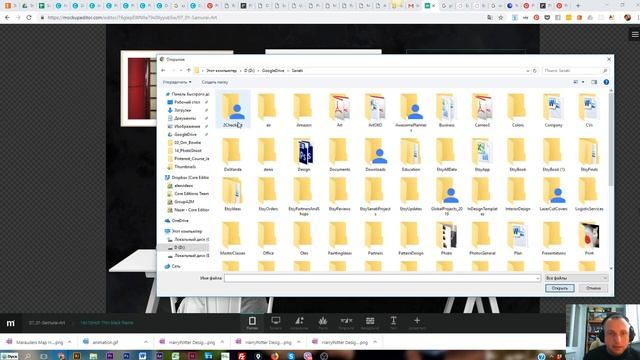The image size is (640, 360).
Task: Select Сеть in navigation pane
Action: (x=176, y=266)
